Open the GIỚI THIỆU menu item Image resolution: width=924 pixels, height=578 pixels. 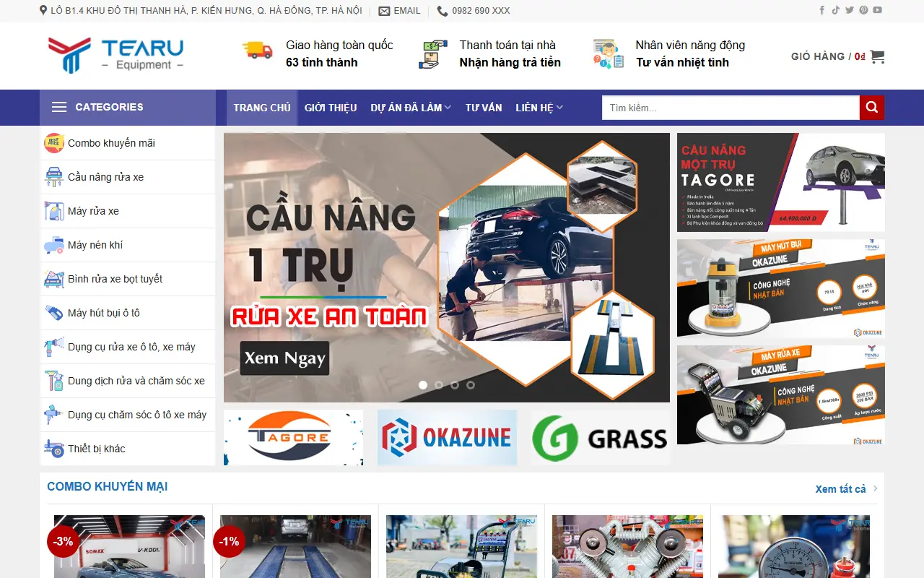pos(331,108)
